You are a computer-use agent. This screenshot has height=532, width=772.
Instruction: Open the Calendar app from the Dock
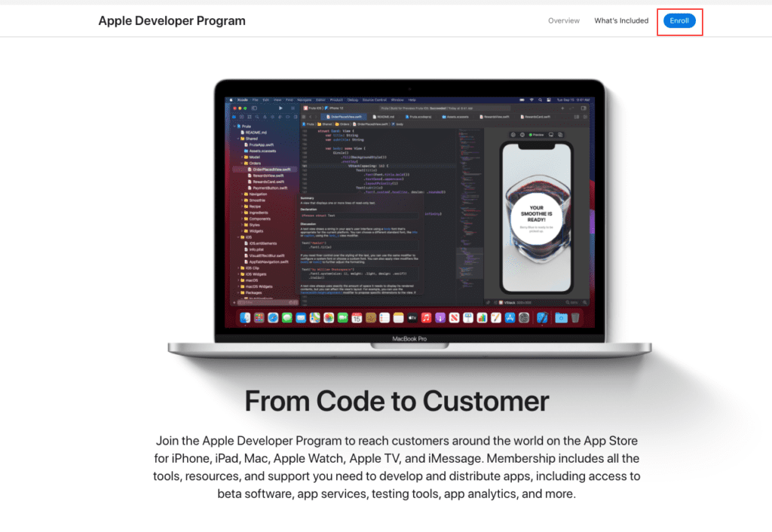point(357,318)
